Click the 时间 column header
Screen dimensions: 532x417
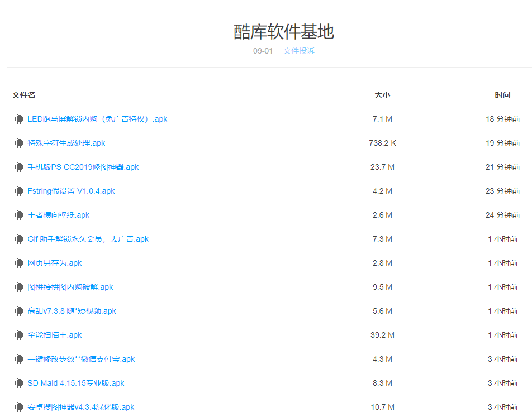502,95
